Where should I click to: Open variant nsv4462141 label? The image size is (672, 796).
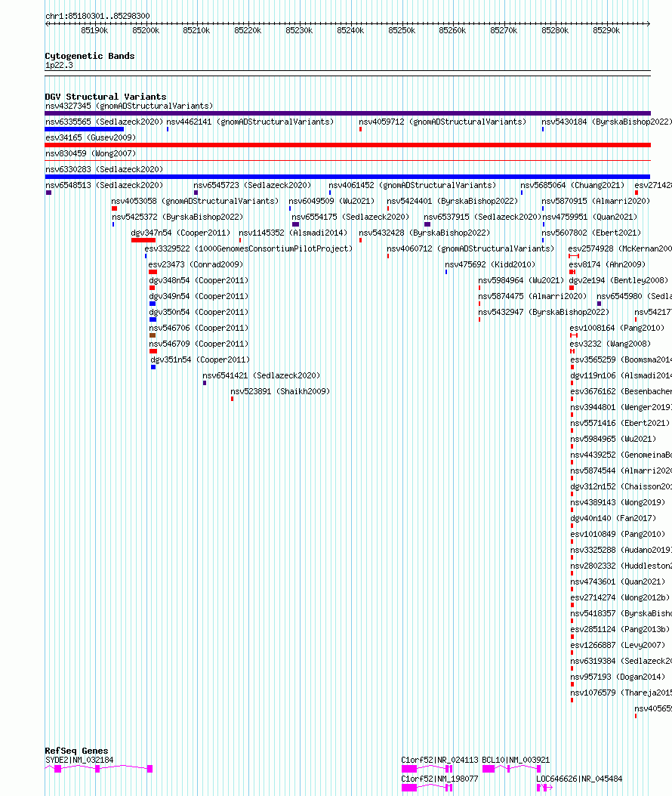250,122
